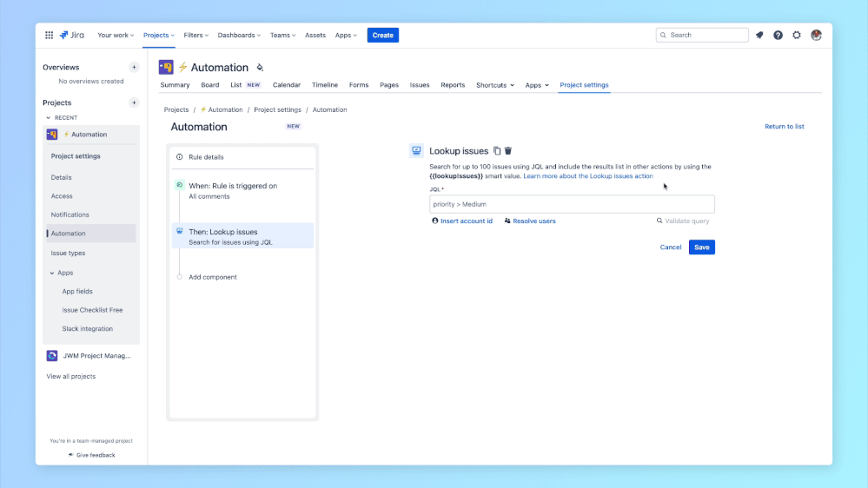This screenshot has width=868, height=488.
Task: Expand Apps dropdown in project tabs
Action: point(537,85)
